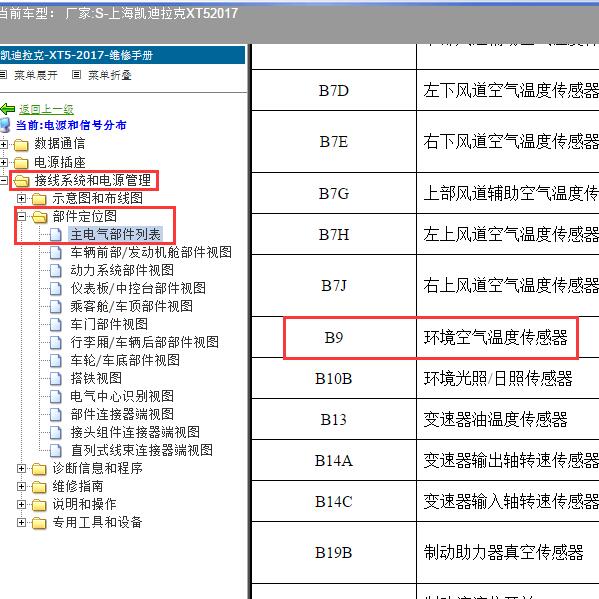Click the 车门部件视图 document icon
The height and width of the screenshot is (599, 599).
[56, 324]
